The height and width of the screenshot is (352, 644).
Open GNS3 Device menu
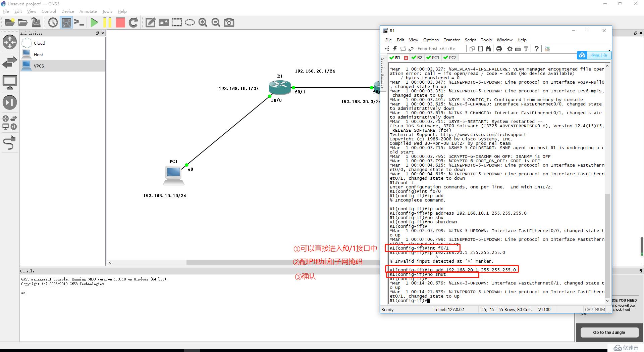67,11
